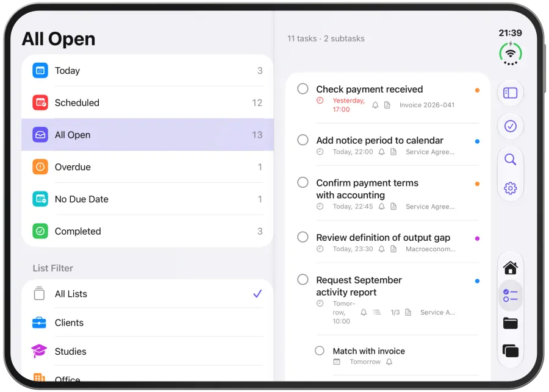This screenshot has width=549, height=392.
Task: Click bell icon on Add notice period
Action: coord(382,152)
